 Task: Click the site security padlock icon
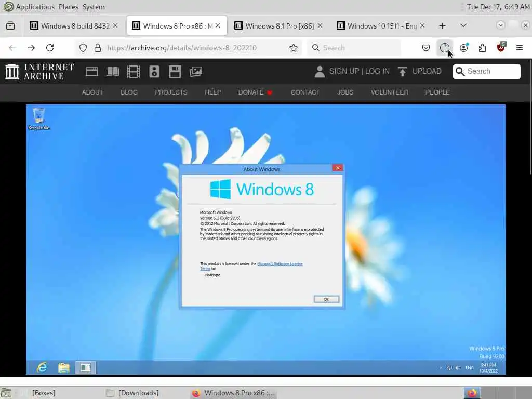click(x=98, y=48)
